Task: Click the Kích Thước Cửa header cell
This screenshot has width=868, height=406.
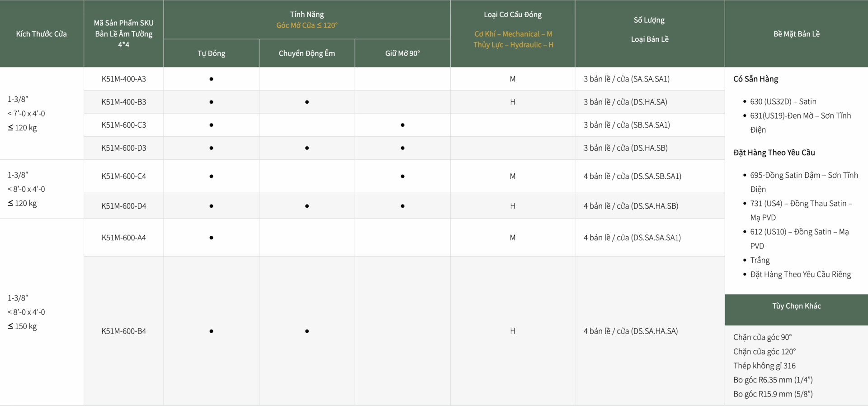Action: 41,34
